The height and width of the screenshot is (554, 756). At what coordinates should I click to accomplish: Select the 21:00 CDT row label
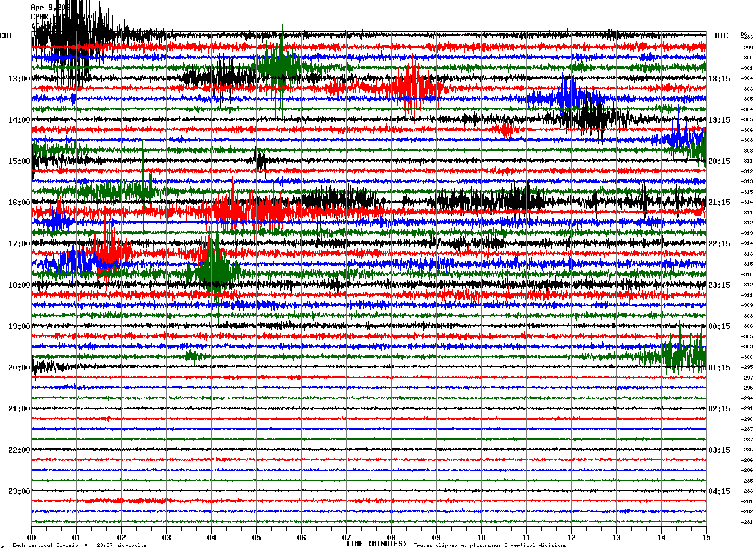coord(19,409)
